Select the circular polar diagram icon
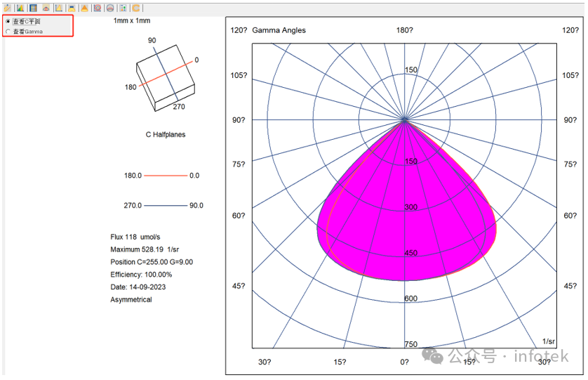Viewport: 588px width, 380px height. coord(110,8)
